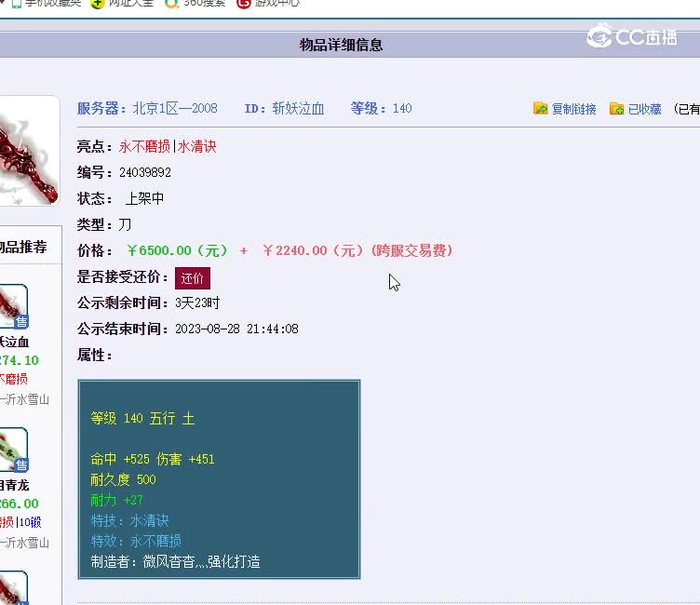
Task: Click the end time 2023-08-28 21:44:08
Action: 236,329
